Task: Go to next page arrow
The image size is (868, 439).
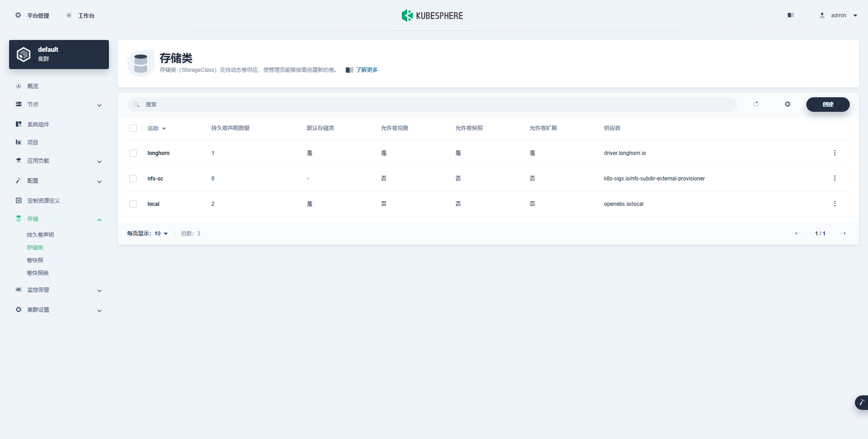Action: click(x=843, y=234)
